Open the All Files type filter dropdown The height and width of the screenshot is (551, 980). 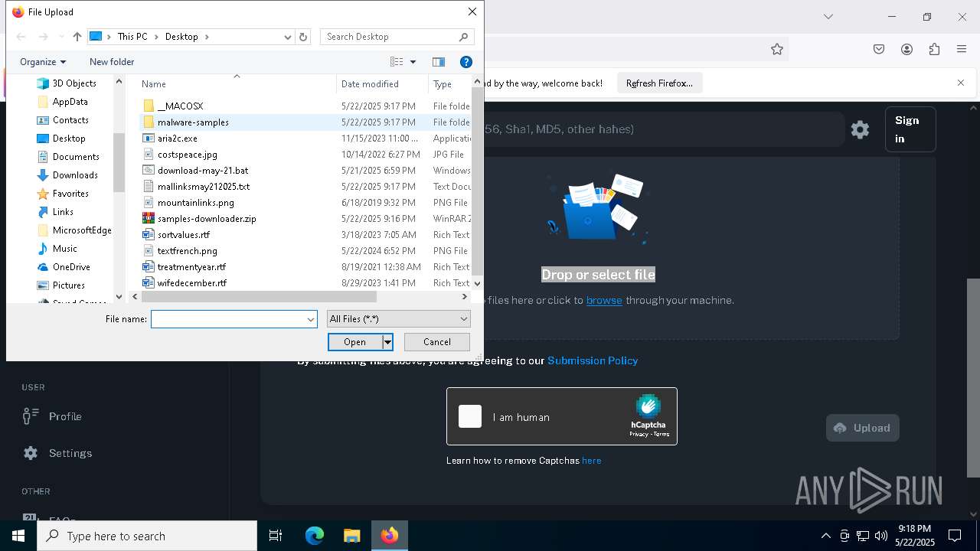[x=398, y=319]
